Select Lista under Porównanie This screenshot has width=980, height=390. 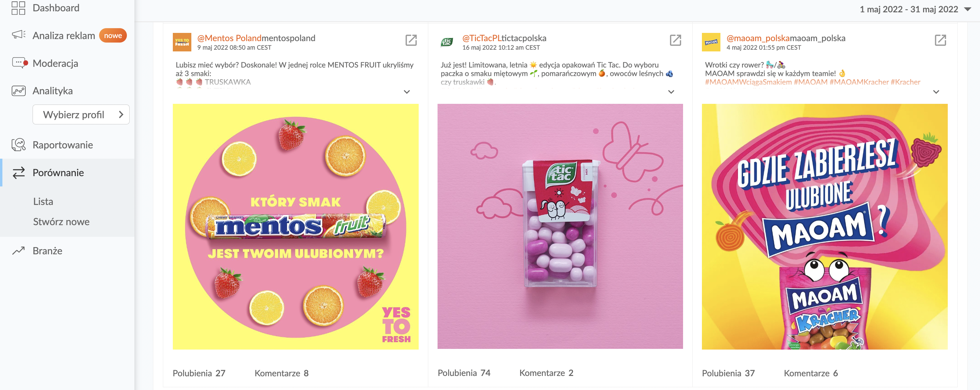click(x=43, y=201)
